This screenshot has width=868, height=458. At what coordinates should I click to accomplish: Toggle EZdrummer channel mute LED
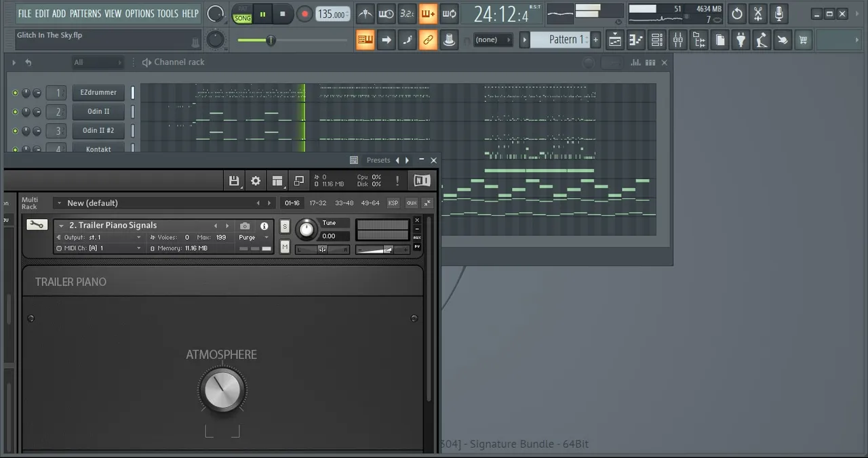15,93
